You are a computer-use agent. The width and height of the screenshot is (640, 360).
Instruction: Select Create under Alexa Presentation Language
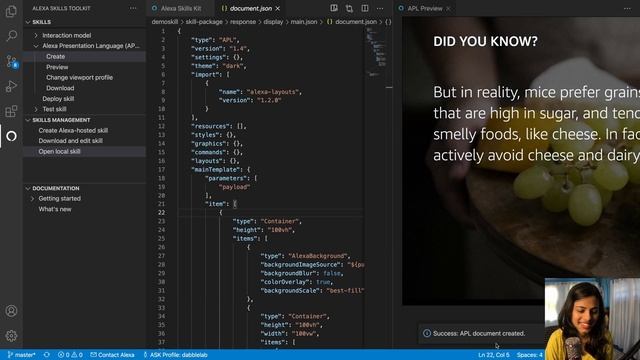pyautogui.click(x=56, y=57)
